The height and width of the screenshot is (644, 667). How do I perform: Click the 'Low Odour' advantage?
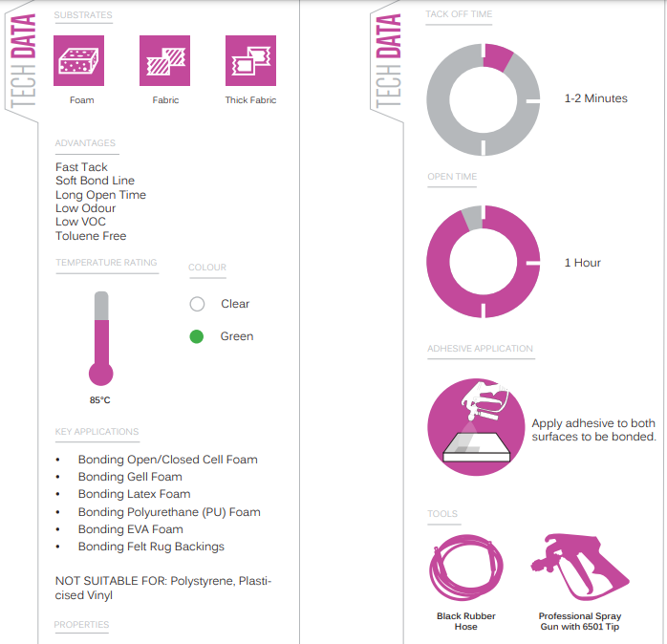pos(85,208)
